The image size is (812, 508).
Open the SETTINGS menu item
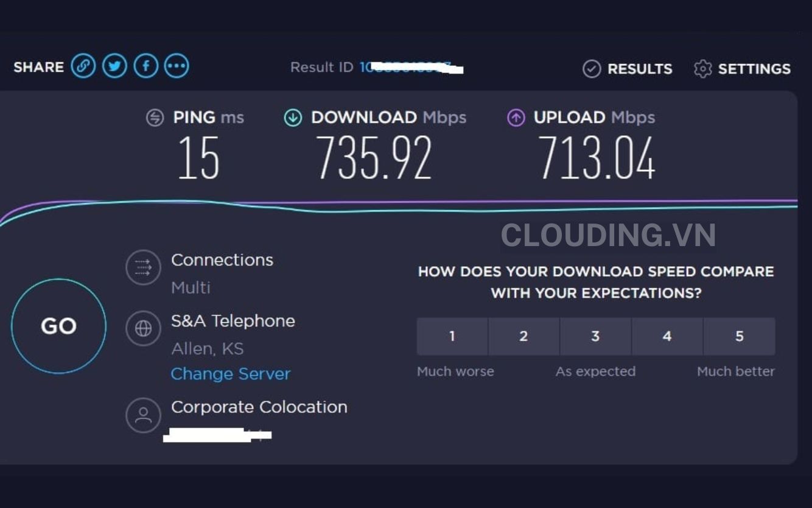tap(754, 69)
